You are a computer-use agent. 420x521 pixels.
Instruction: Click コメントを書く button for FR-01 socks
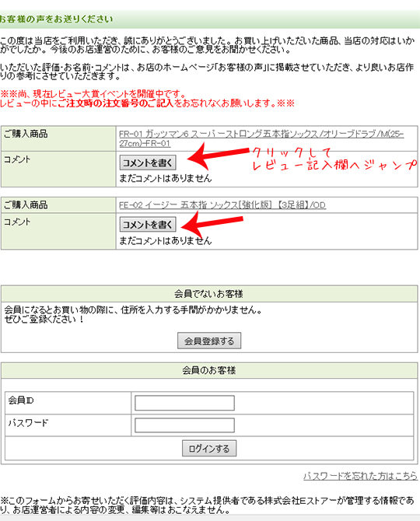click(x=148, y=163)
